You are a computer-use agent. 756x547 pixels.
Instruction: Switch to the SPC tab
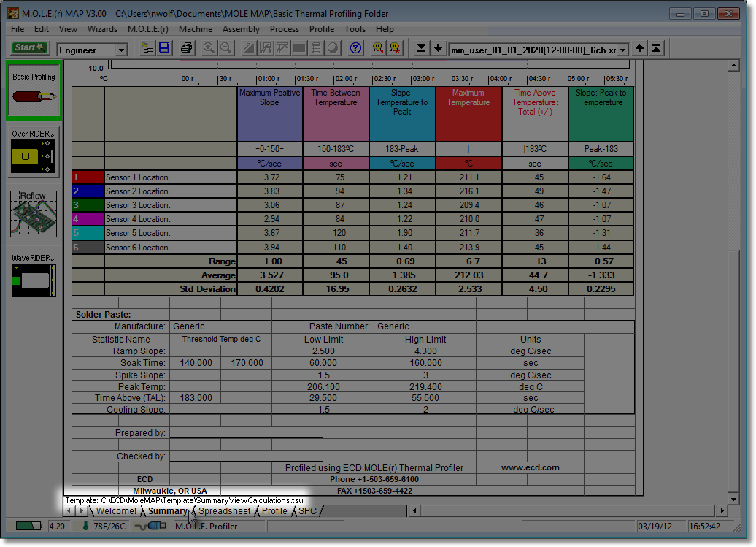[x=308, y=510]
